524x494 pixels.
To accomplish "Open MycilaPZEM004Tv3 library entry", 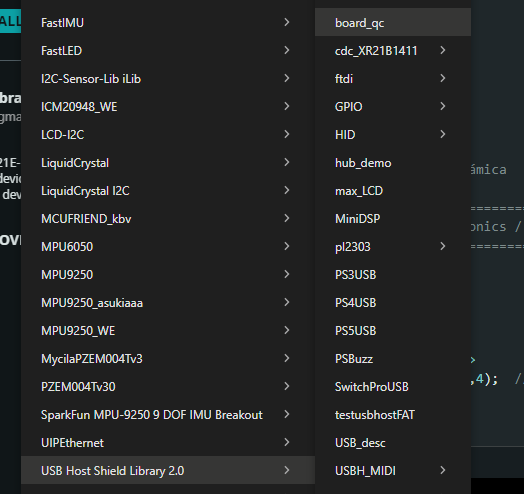I will [x=168, y=359].
